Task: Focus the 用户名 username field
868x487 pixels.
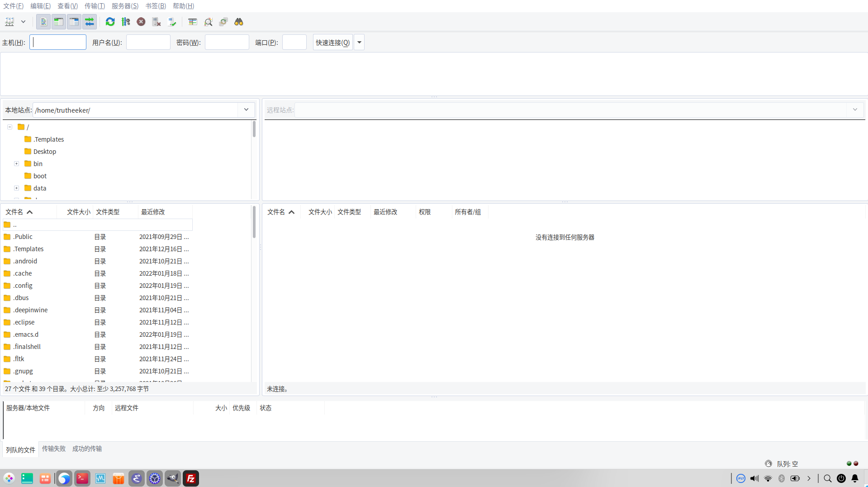Action: click(x=148, y=42)
